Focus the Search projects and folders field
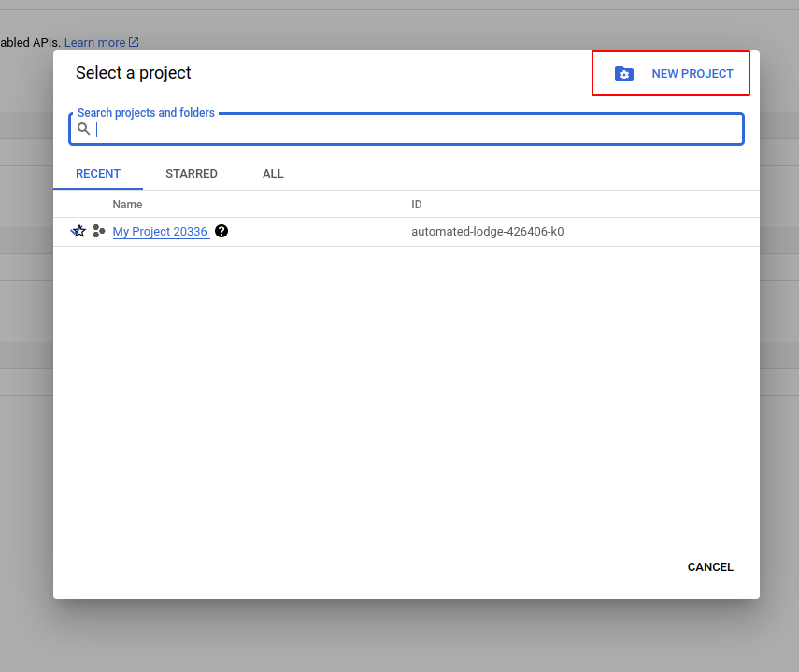The height and width of the screenshot is (672, 799). [416, 130]
